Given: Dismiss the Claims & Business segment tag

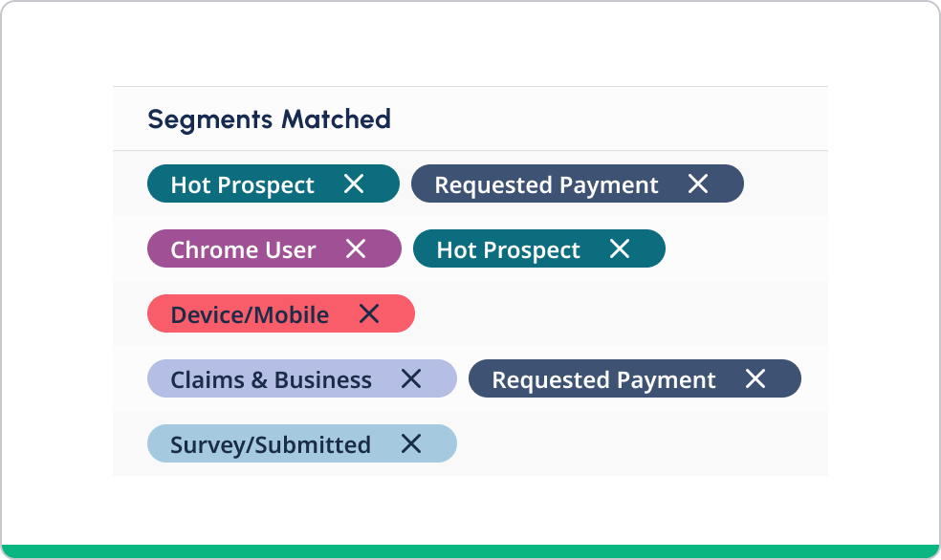Looking at the screenshot, I should click(x=411, y=378).
